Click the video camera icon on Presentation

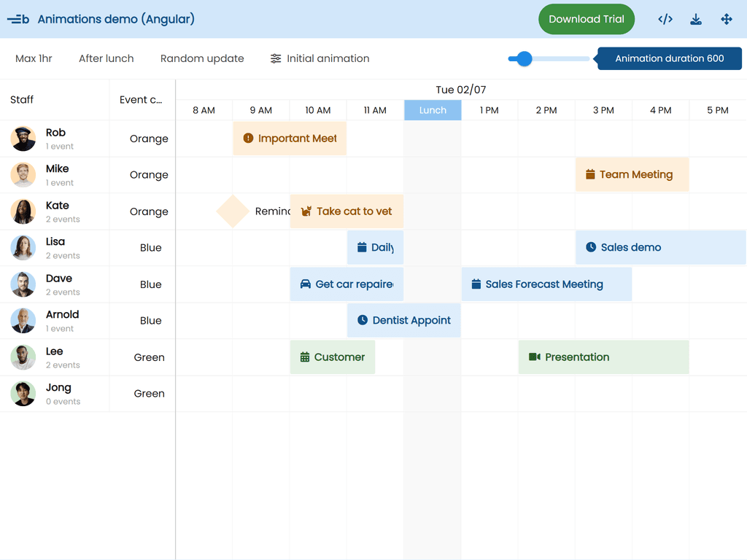click(534, 357)
